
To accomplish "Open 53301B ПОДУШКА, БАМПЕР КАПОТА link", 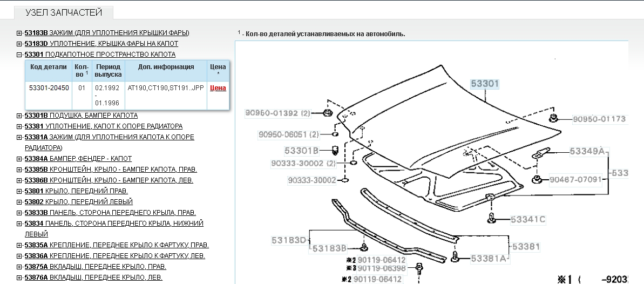I will (x=81, y=116).
